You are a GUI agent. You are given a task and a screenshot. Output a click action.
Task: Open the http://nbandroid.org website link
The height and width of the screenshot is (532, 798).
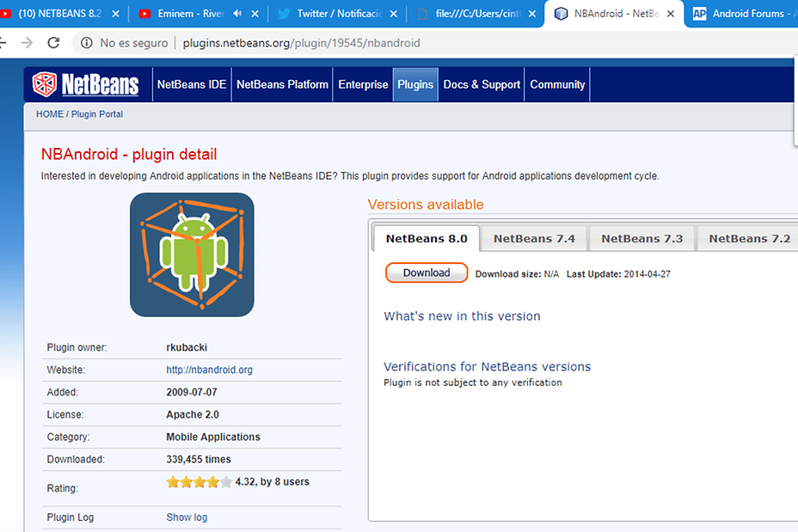pyautogui.click(x=209, y=370)
